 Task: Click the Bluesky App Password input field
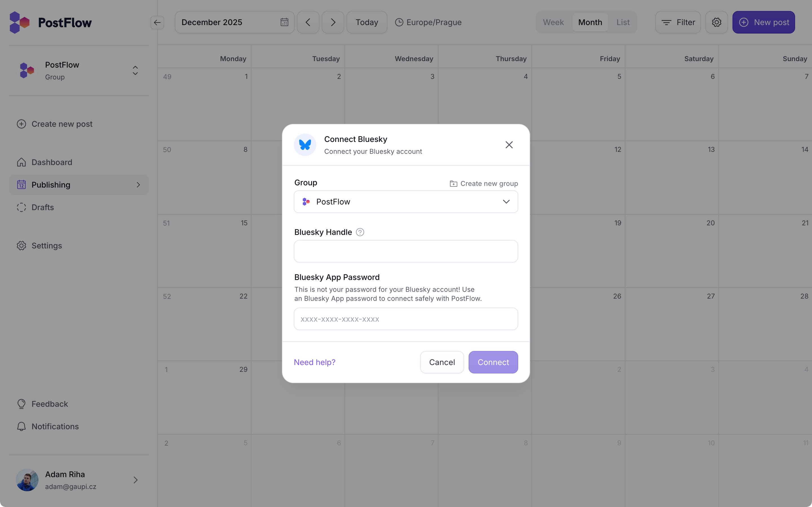(x=405, y=319)
